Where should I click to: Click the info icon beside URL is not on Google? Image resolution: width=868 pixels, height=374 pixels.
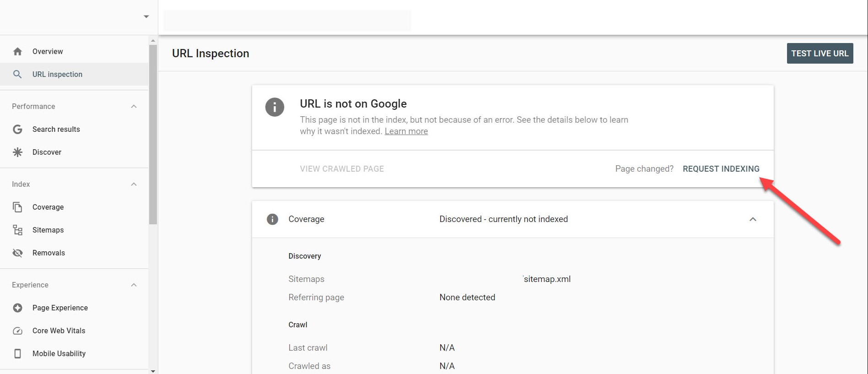point(275,108)
